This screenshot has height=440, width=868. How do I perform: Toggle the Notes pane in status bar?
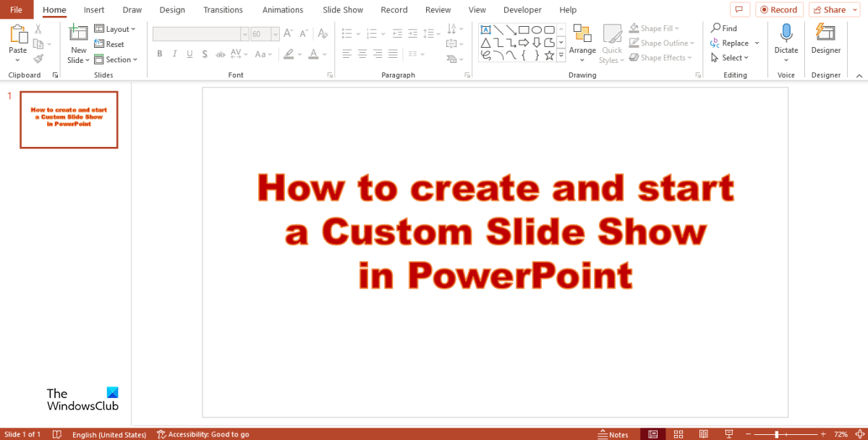[x=613, y=434]
